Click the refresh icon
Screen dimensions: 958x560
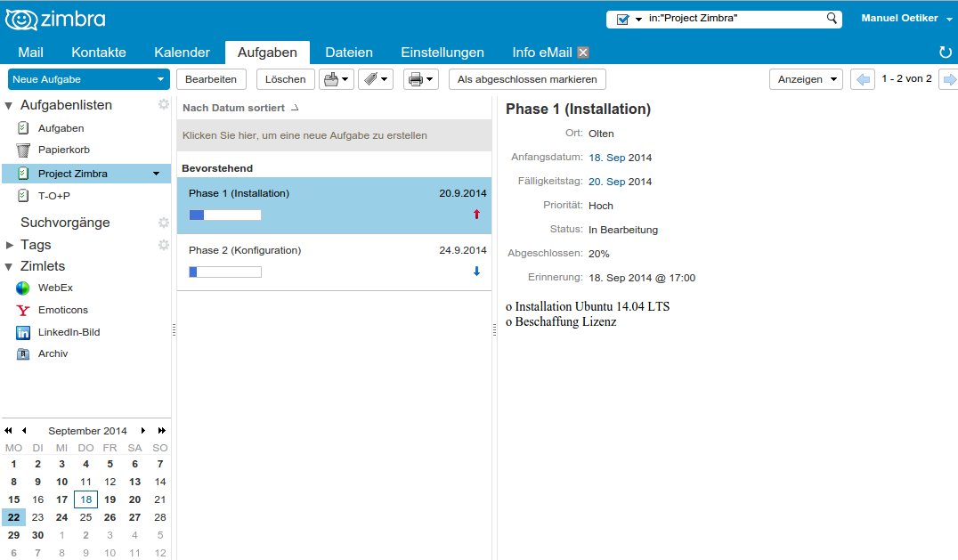[945, 53]
